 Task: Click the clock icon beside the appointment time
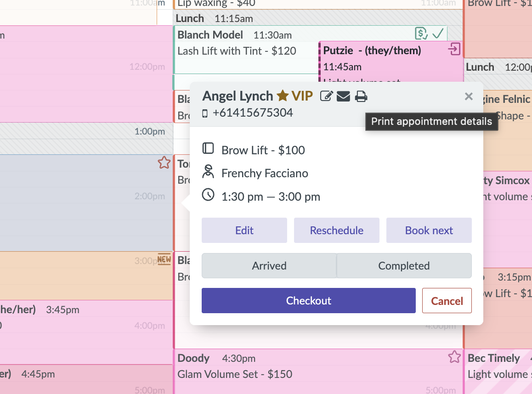(208, 195)
